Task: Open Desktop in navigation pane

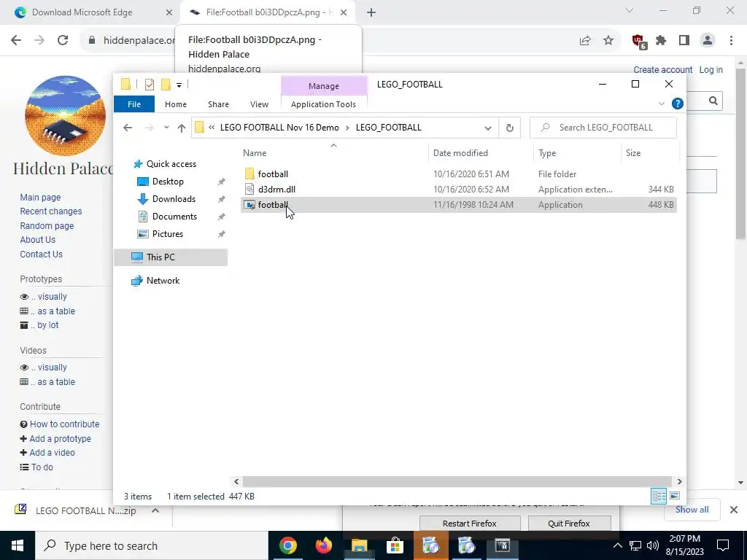Action: (x=168, y=182)
